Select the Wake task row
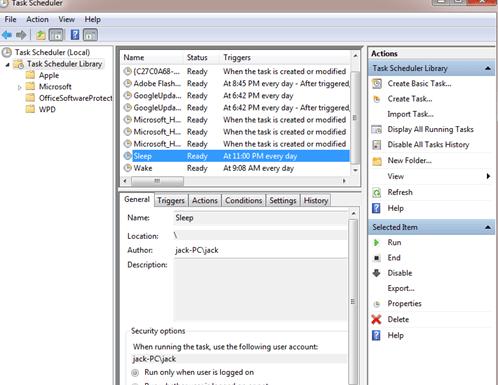The image size is (498, 385). [x=236, y=168]
